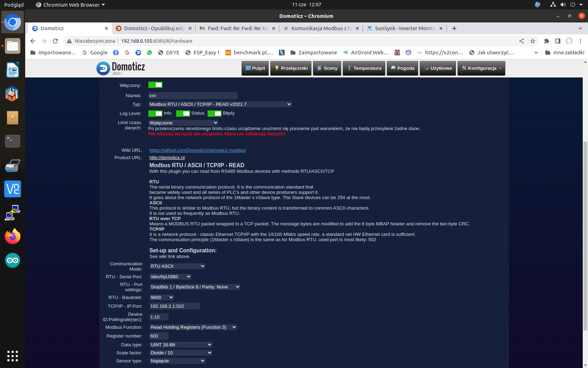Open the Konfiguracja menu

[x=481, y=68]
